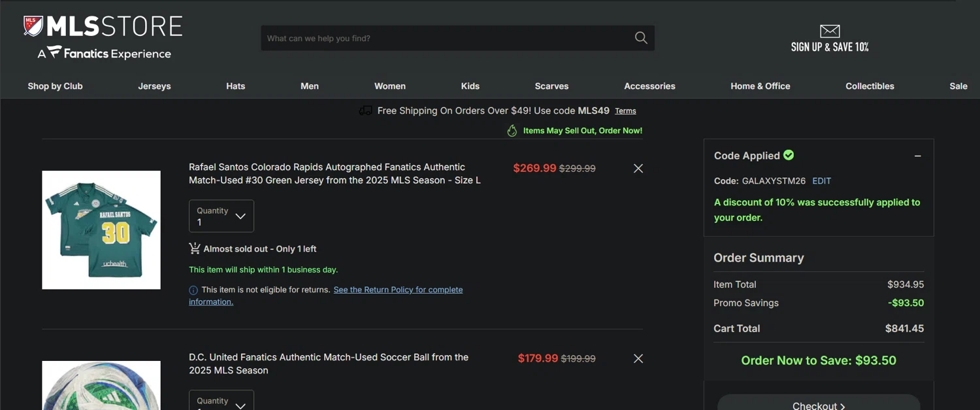980x410 pixels.
Task: Open the Return Policy link
Action: point(326,296)
